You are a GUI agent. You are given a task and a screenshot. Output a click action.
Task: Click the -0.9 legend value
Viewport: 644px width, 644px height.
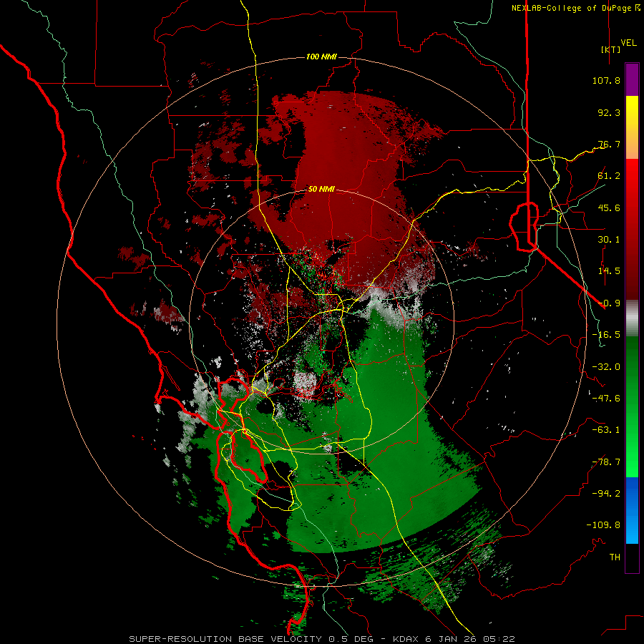coord(609,303)
